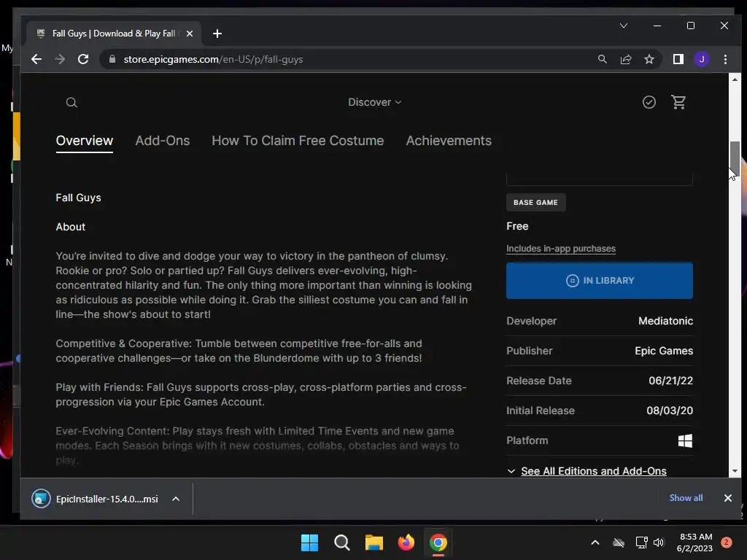Open the wishlist checkmark icon

[649, 102]
